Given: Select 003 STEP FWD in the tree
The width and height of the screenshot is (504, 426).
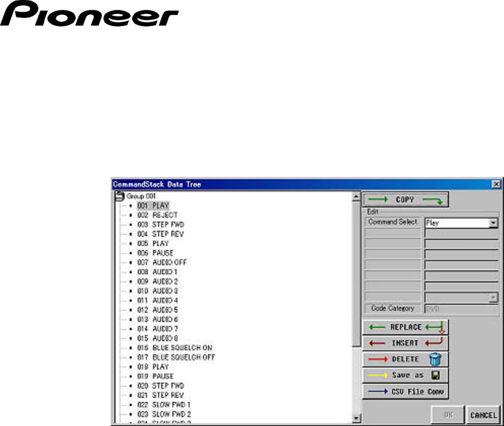Looking at the screenshot, I should point(161,225).
